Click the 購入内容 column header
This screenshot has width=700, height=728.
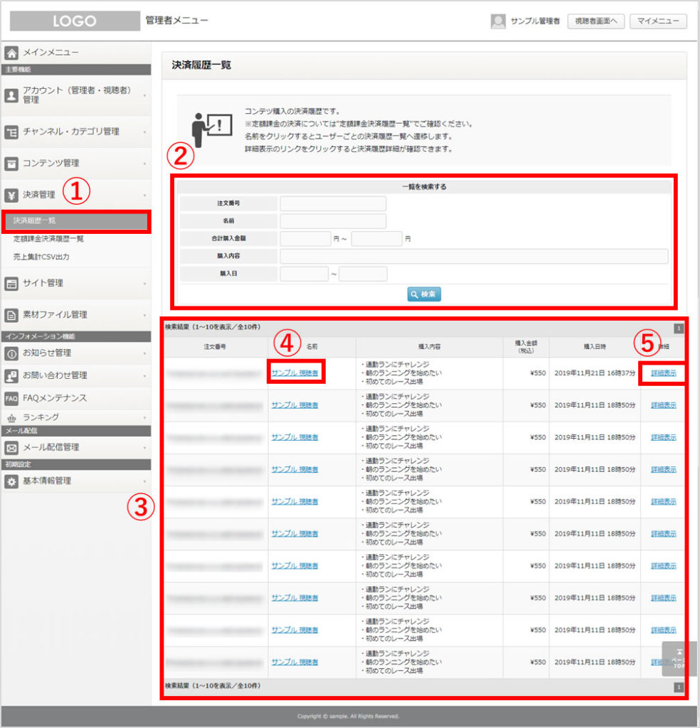[429, 347]
